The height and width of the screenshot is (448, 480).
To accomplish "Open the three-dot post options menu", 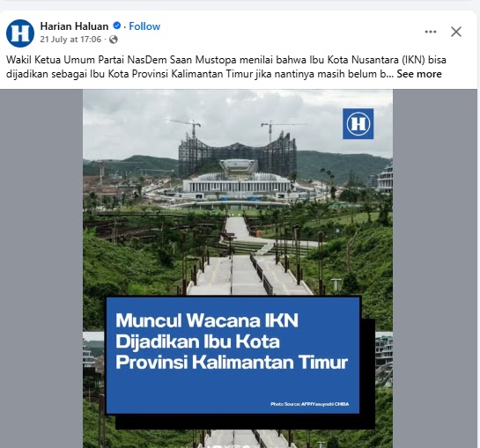I will point(431,32).
